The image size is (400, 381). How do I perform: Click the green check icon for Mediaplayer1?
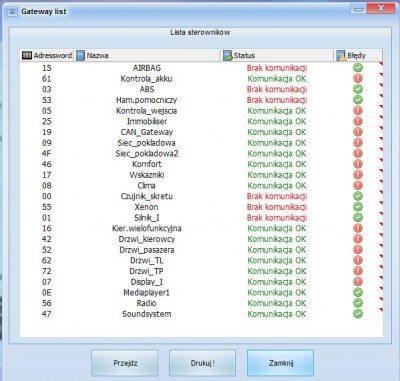pyautogui.click(x=358, y=292)
